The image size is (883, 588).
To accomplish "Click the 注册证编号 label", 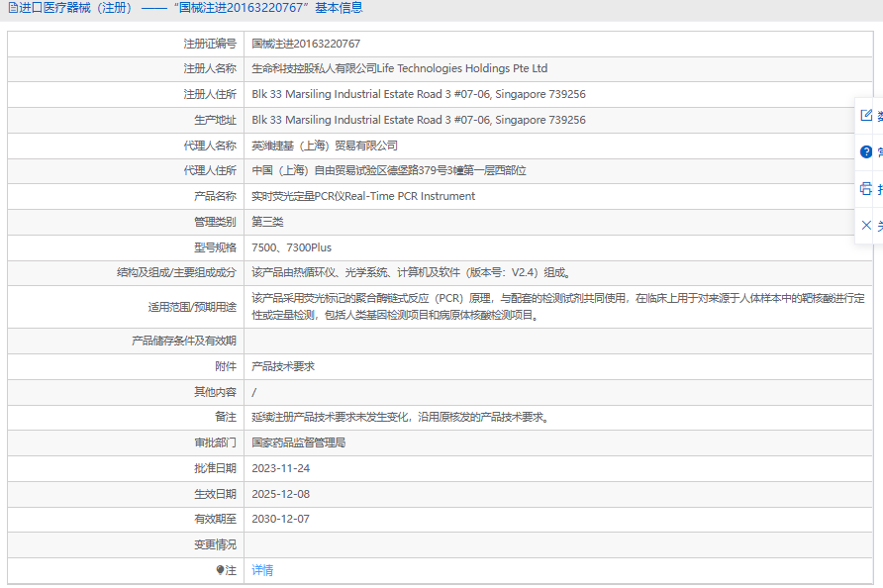I will pyautogui.click(x=210, y=44).
